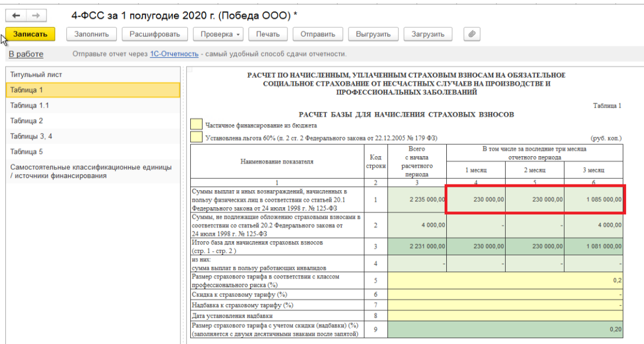
Task: Toggle Установлена льгота 60% checkbox
Action: (196, 137)
